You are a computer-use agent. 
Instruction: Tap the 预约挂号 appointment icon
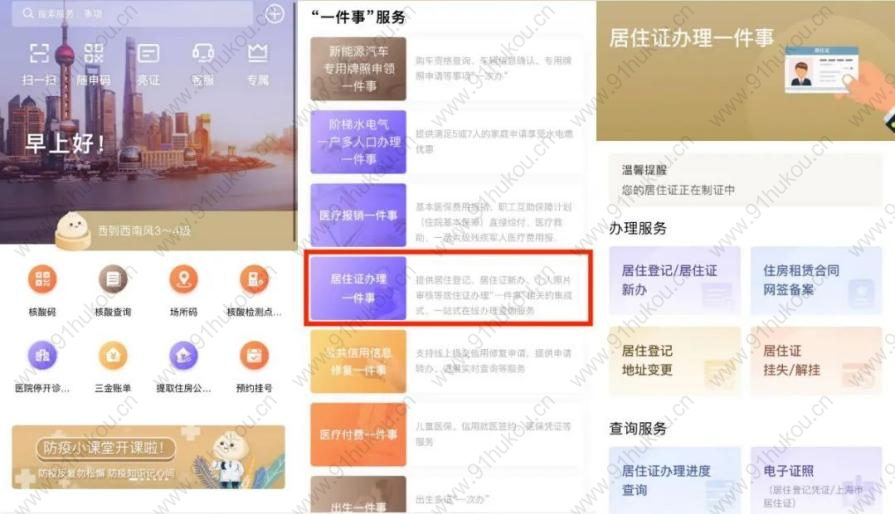(x=255, y=356)
